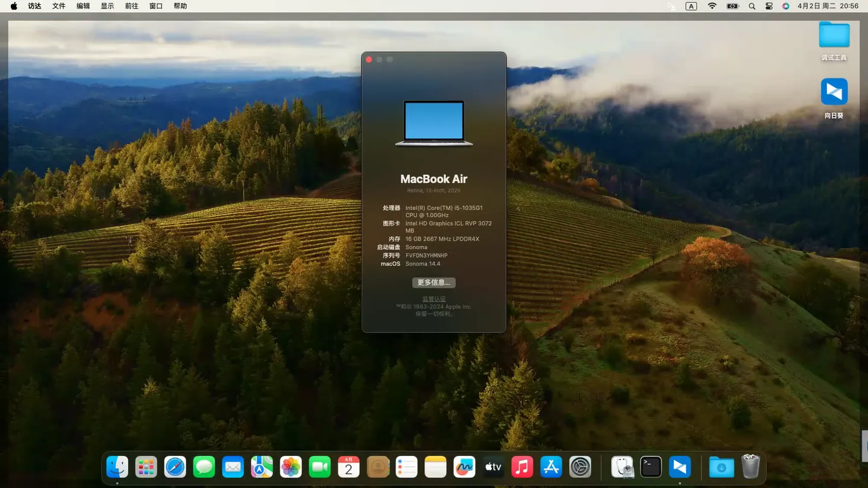Open the 监管认证 link
This screenshot has width=868, height=488.
(433, 299)
